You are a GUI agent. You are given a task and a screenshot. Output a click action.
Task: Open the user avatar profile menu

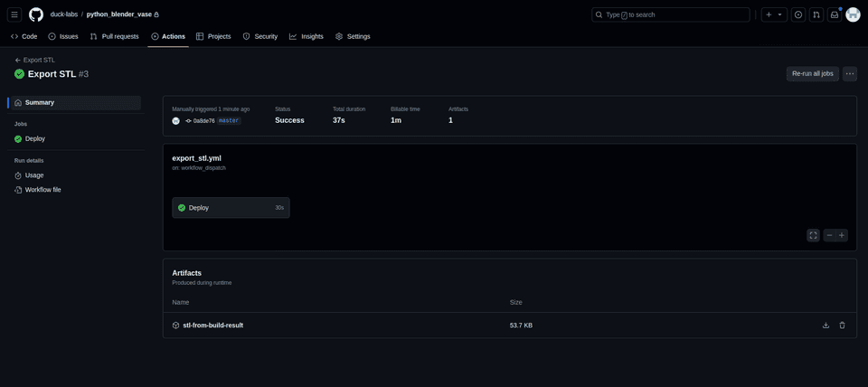click(853, 14)
